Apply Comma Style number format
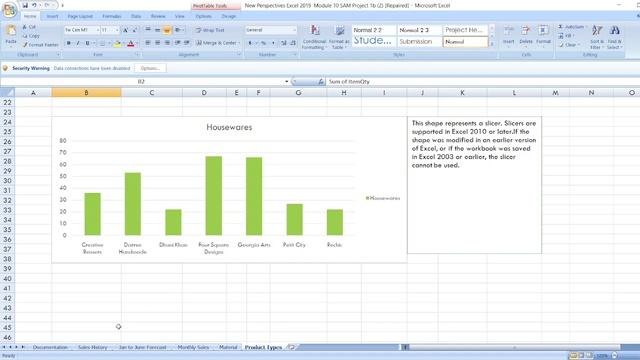Image resolution: width=640 pixels, height=360 pixels. click(273, 43)
